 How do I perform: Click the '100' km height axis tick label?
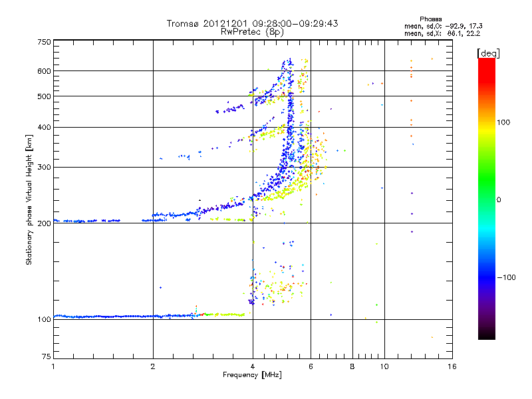[x=45, y=320]
